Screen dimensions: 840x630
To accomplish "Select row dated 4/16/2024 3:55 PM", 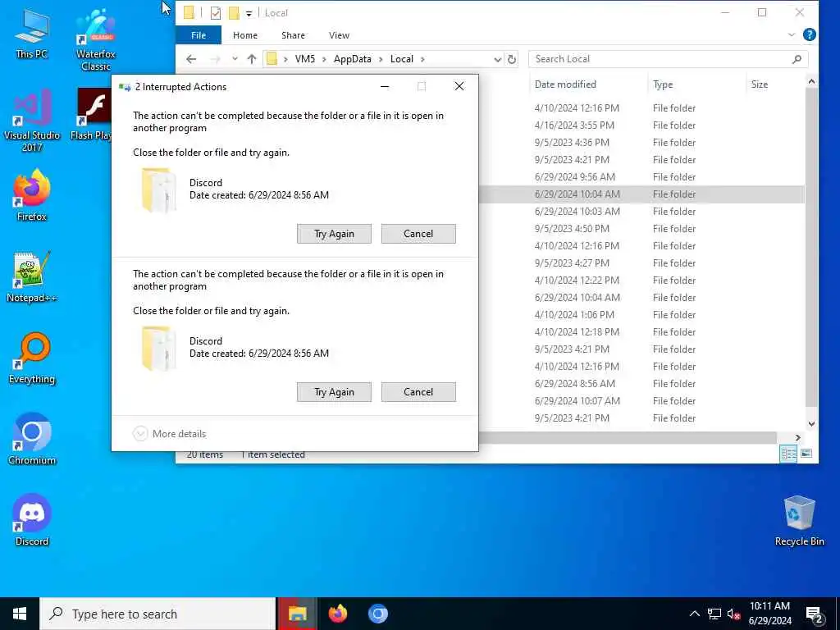I will point(641,126).
